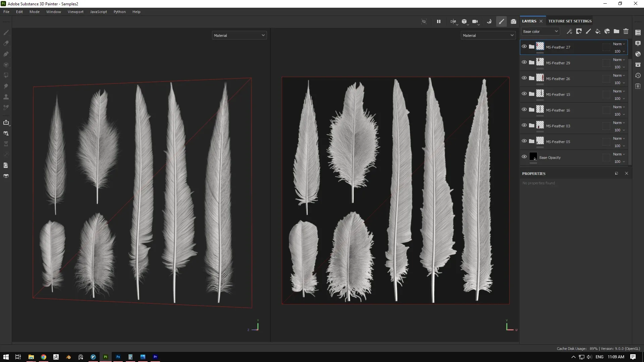This screenshot has height=362, width=644.
Task: Create a new folder group
Action: click(x=616, y=31)
